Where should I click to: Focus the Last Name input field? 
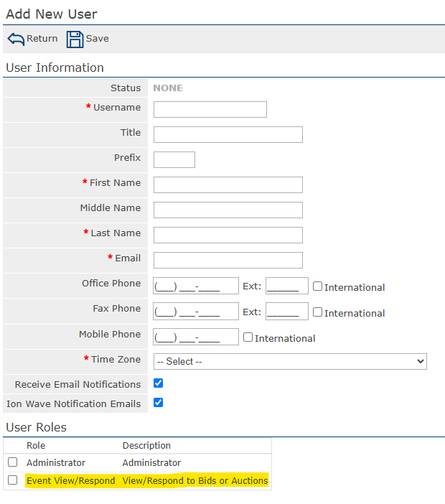[x=228, y=235]
